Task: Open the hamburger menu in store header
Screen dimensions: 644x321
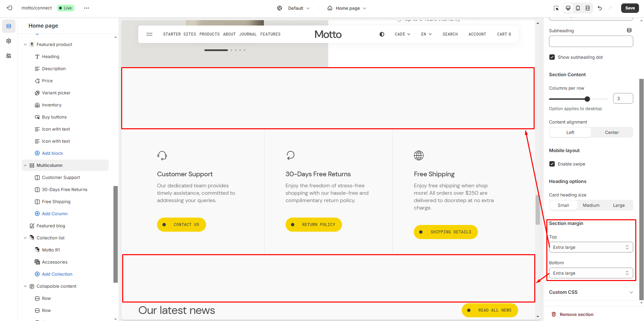Action: pos(149,34)
